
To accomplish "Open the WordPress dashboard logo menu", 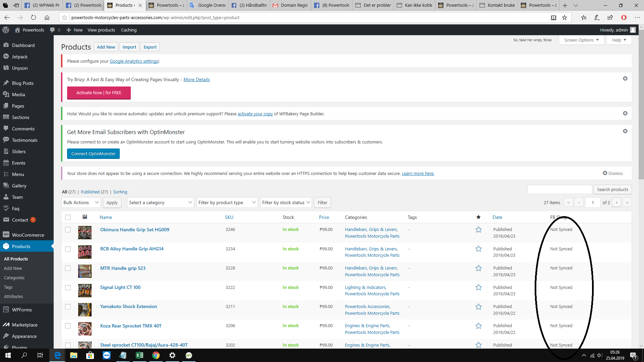I will 6,30.
